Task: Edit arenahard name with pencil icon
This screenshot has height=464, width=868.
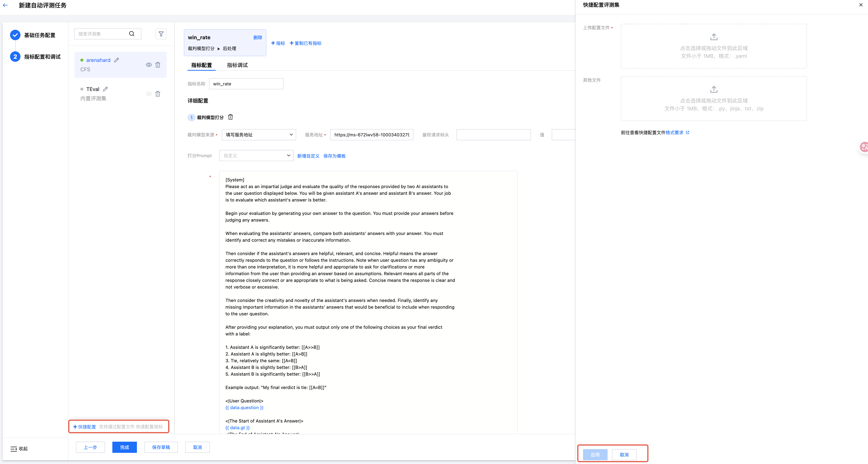Action: (117, 60)
